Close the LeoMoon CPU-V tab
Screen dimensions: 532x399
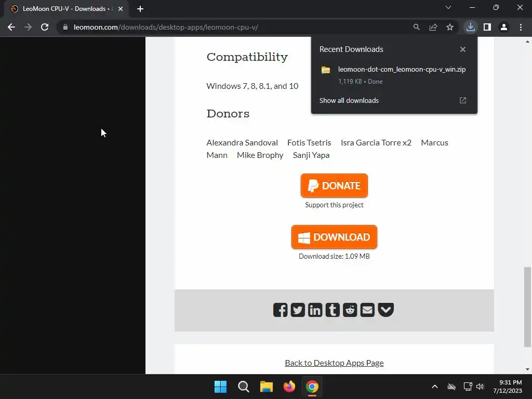point(121,9)
